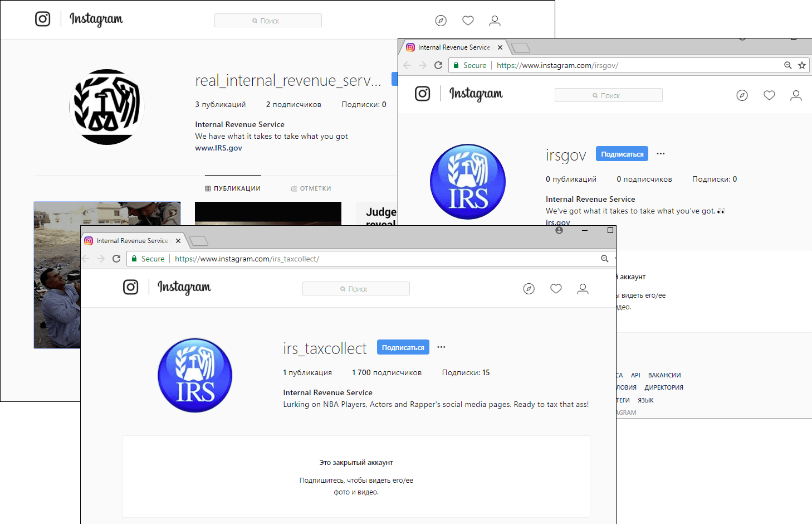Click 'Подписки: 0' in real_internal_revenue_serv profile
The height and width of the screenshot is (524, 812).
coord(364,105)
